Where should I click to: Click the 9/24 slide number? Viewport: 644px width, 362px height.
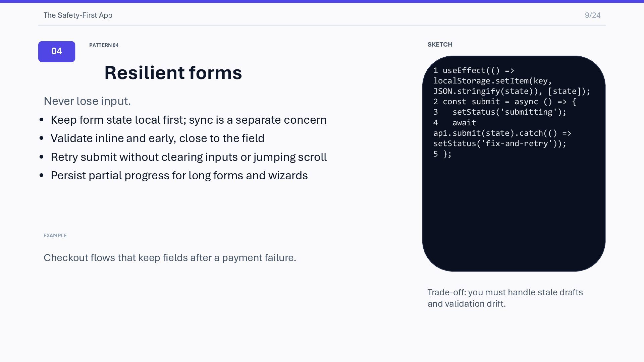(592, 15)
